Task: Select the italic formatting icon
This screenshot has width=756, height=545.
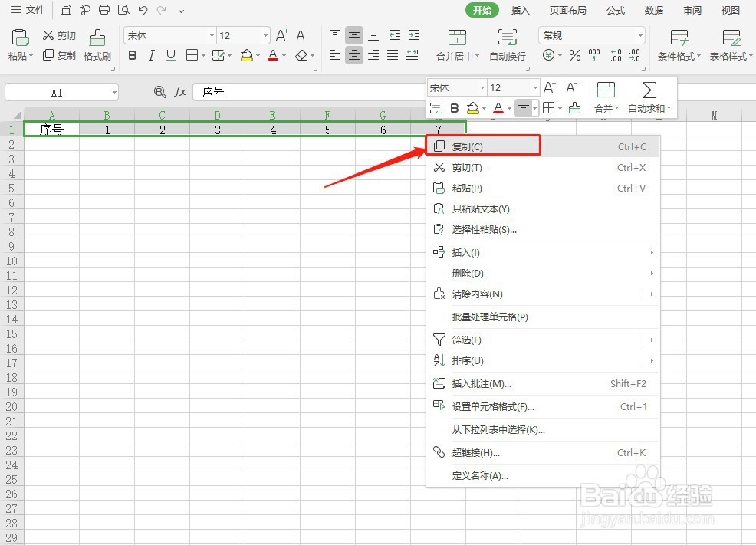Action: (x=150, y=56)
